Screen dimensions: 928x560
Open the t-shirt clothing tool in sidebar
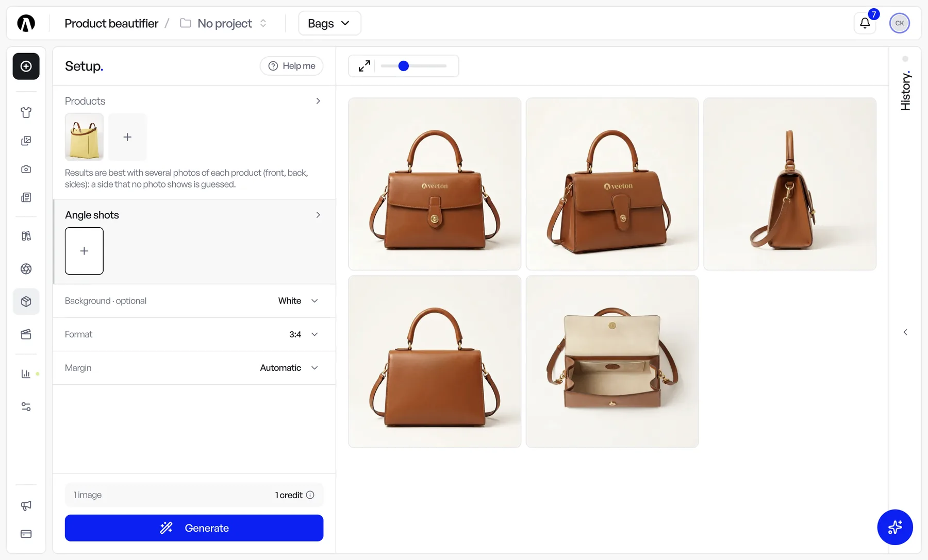click(x=26, y=112)
